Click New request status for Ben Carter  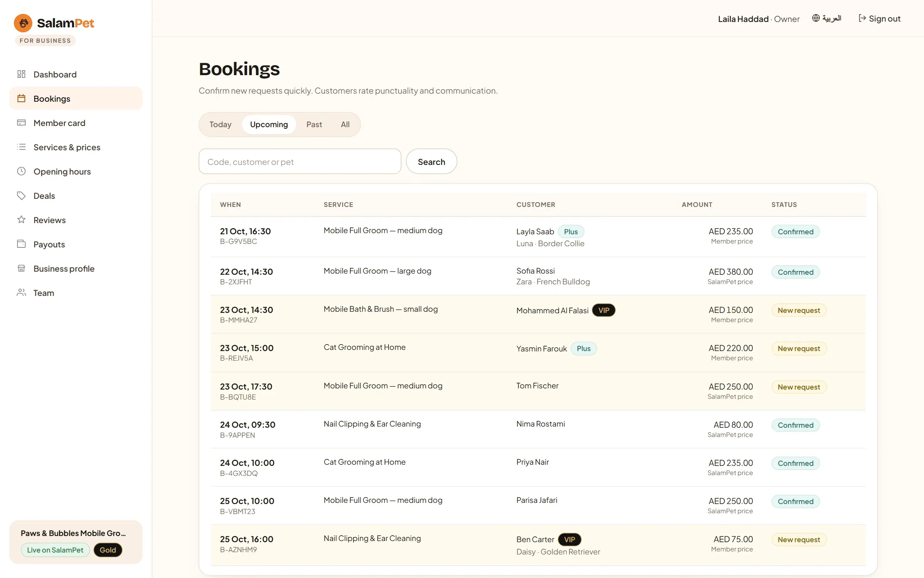[x=799, y=539]
